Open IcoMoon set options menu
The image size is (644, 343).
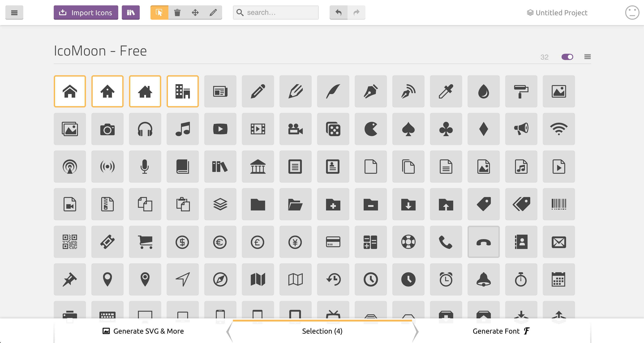coord(587,57)
